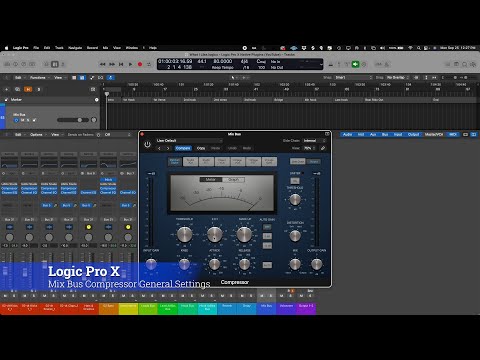This screenshot has width=480, height=360.
Task: Click the plugin link chain icon
Action: click(x=323, y=148)
